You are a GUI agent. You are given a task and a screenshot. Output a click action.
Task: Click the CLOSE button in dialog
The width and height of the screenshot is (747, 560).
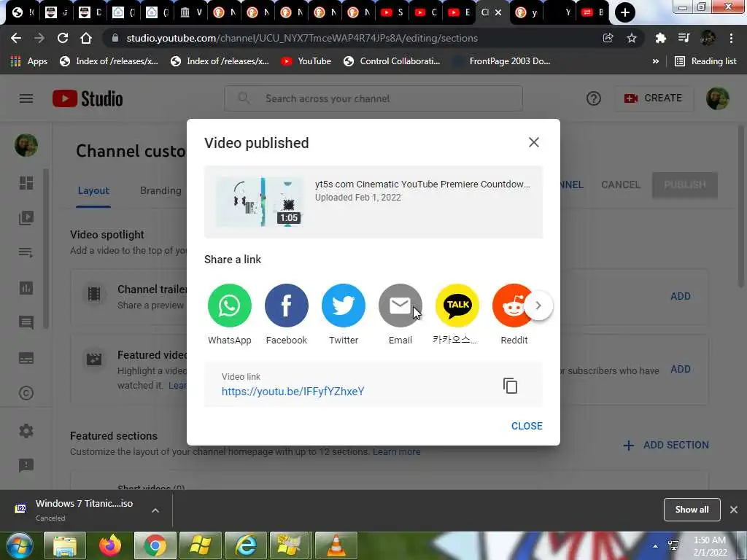click(x=527, y=426)
